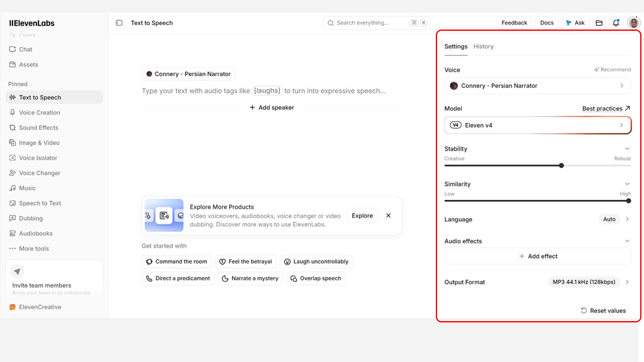The height and width of the screenshot is (362, 644).
Task: Select the Settings tab
Action: tap(456, 47)
